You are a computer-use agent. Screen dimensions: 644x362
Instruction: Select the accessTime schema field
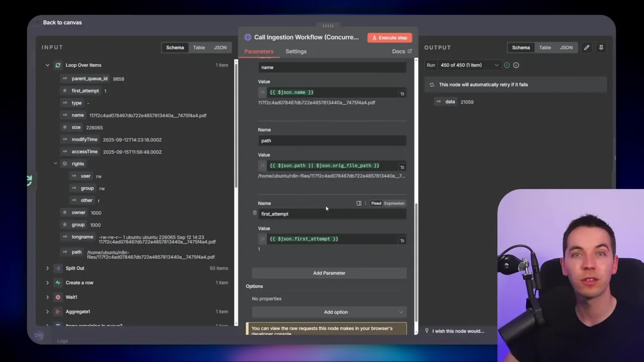[x=85, y=151]
